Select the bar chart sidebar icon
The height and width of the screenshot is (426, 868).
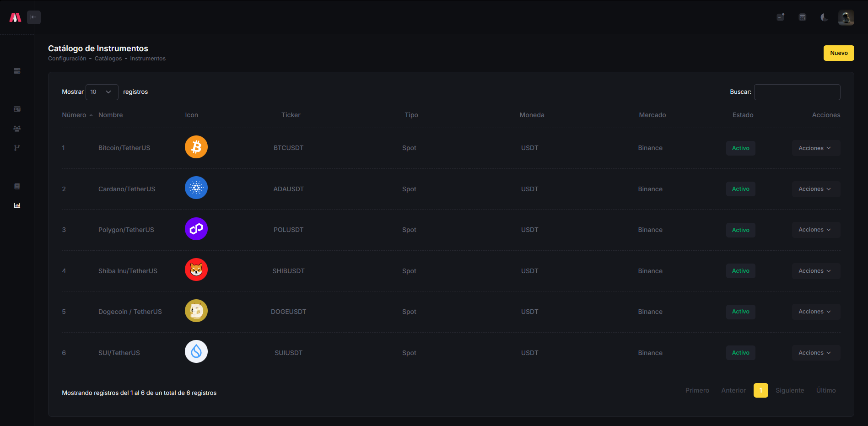(17, 205)
